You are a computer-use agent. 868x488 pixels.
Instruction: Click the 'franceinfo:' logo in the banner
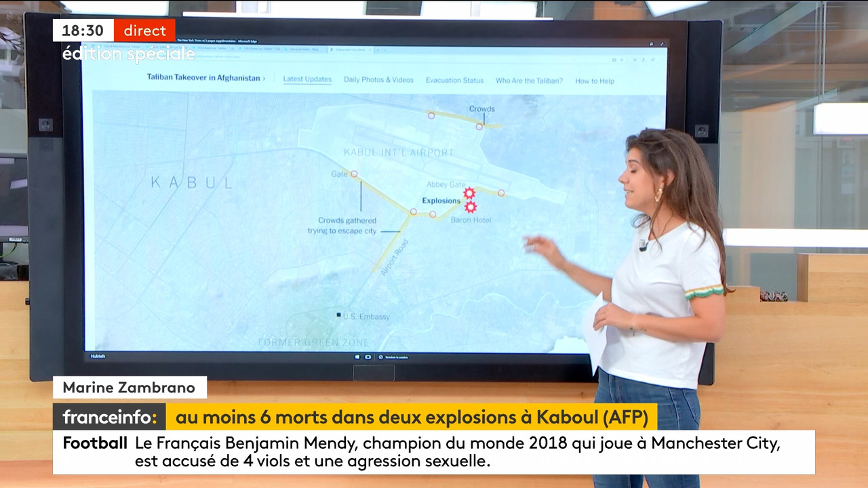(x=109, y=417)
